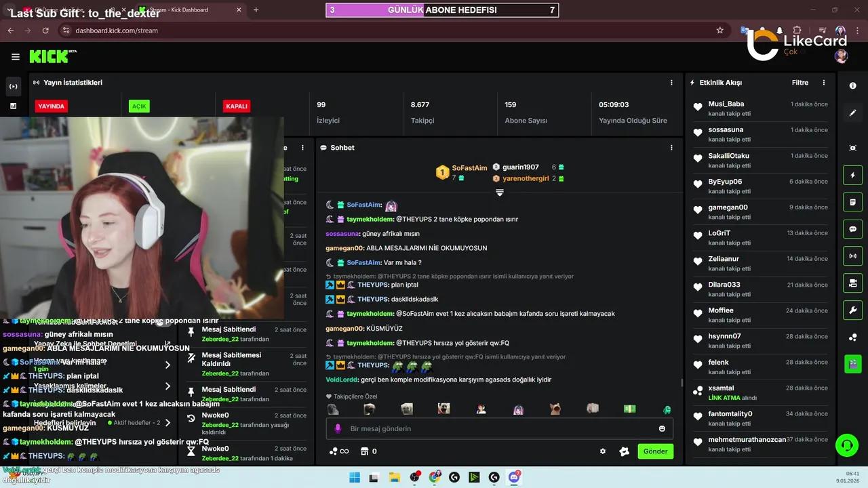Click the 8.677 Takipçi stat
Image resolution: width=868 pixels, height=488 pixels.
(422, 113)
